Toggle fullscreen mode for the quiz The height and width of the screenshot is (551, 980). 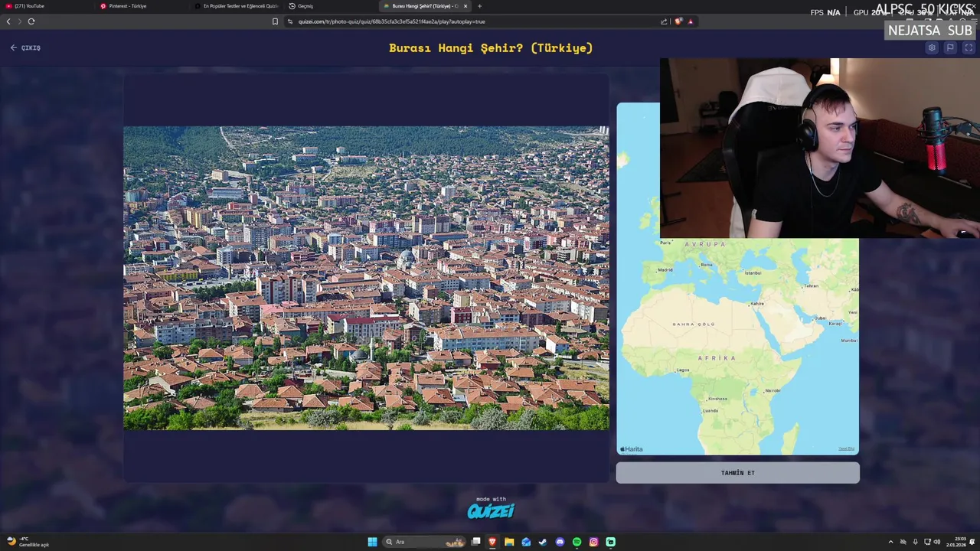click(969, 47)
